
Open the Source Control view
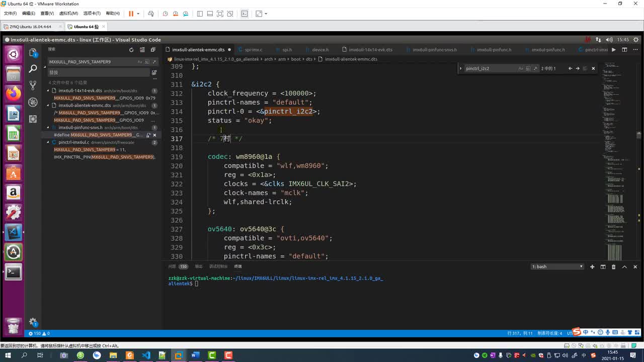(x=33, y=85)
